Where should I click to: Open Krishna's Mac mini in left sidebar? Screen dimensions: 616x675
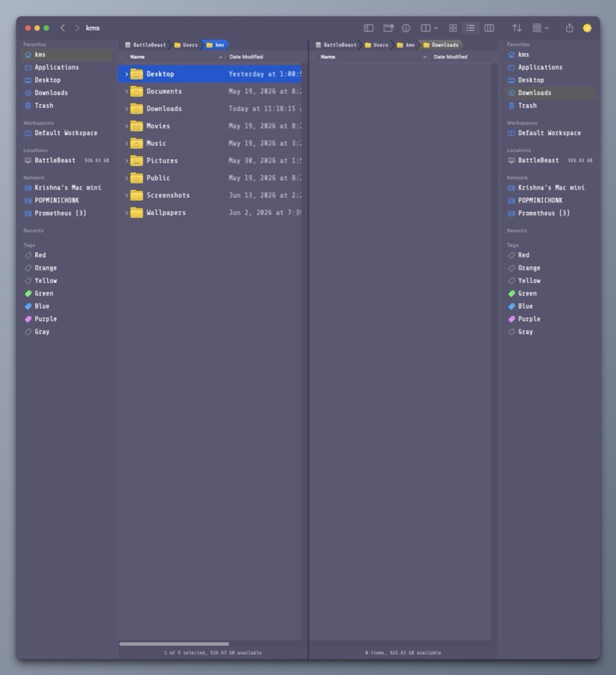[x=66, y=188]
